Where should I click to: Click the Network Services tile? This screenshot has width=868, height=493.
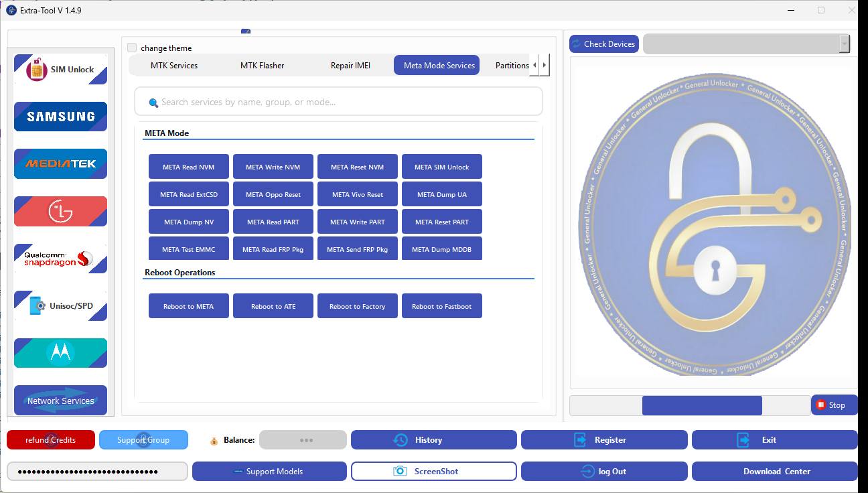pyautogui.click(x=60, y=401)
